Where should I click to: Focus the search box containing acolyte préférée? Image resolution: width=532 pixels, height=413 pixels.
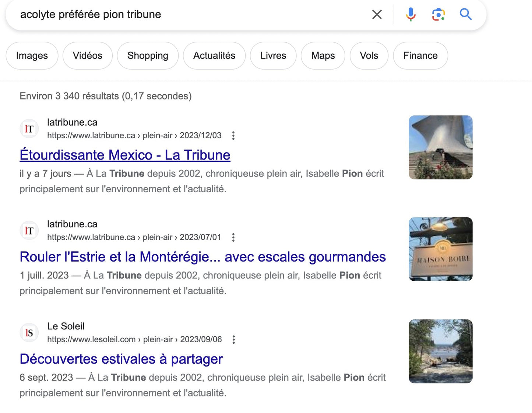[x=184, y=14]
